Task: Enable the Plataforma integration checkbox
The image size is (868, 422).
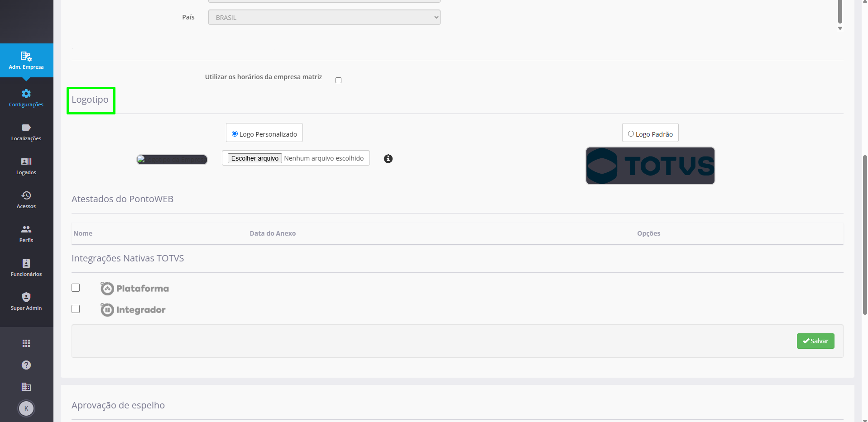Action: pyautogui.click(x=76, y=288)
